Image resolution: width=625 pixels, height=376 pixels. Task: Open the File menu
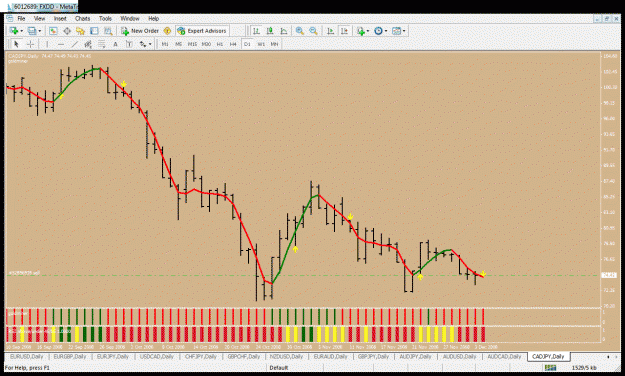click(x=21, y=18)
